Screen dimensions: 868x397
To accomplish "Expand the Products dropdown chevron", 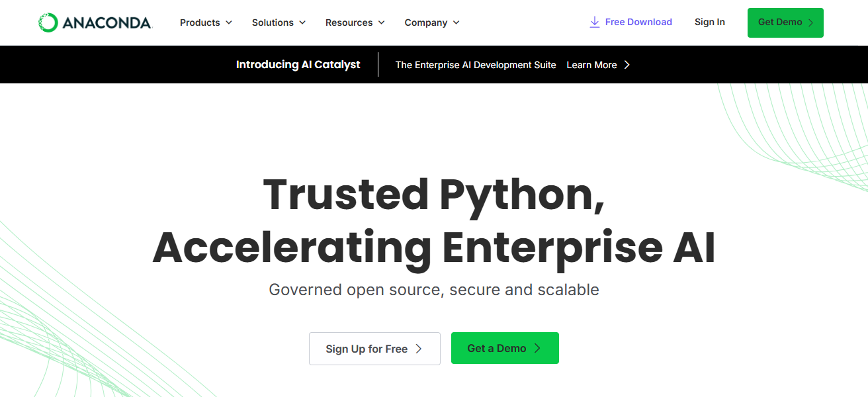I will click(x=229, y=22).
